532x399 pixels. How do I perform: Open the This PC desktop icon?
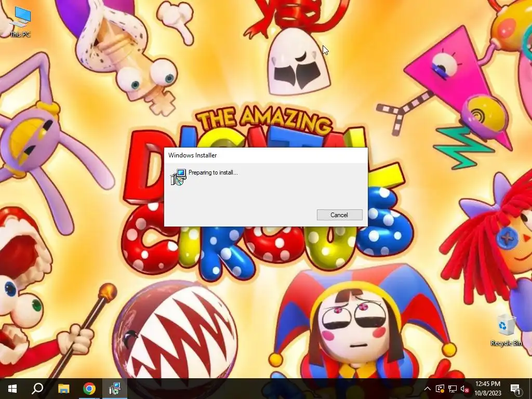[20, 22]
